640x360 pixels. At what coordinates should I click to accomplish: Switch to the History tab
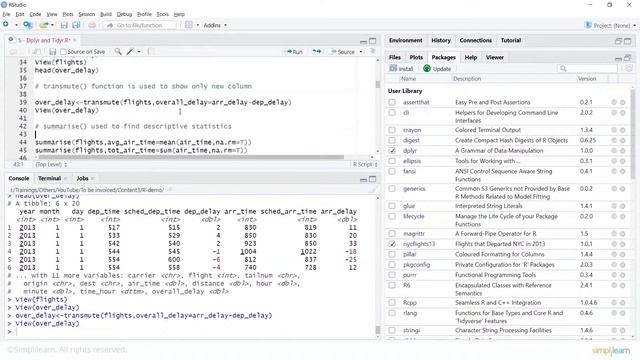(x=441, y=40)
